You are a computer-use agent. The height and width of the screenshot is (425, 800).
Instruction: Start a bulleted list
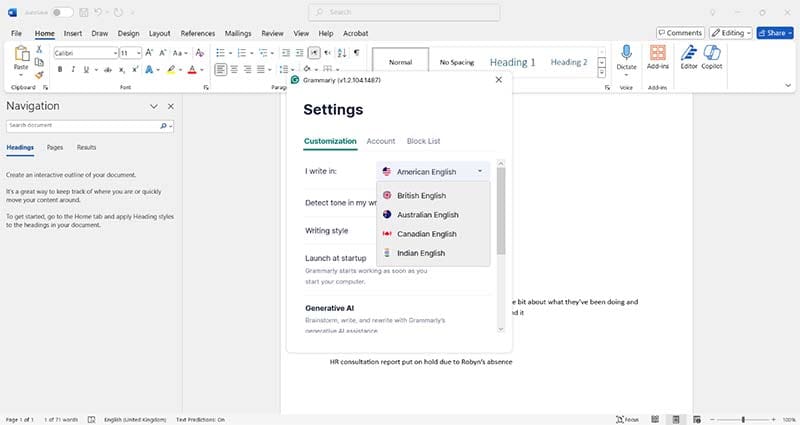pyautogui.click(x=220, y=53)
